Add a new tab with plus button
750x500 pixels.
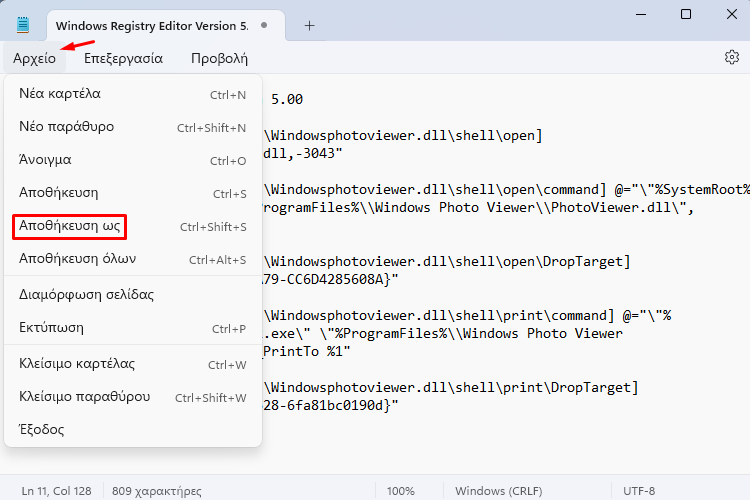tap(309, 25)
